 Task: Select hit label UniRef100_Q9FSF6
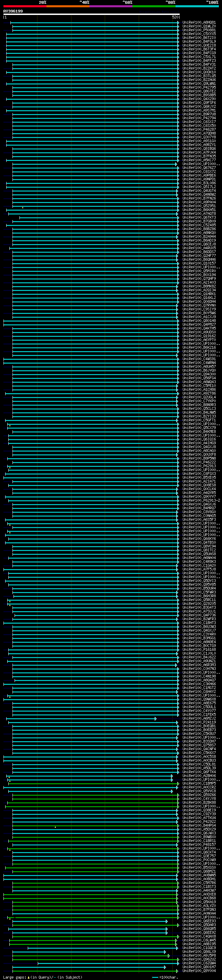point(199,103)
